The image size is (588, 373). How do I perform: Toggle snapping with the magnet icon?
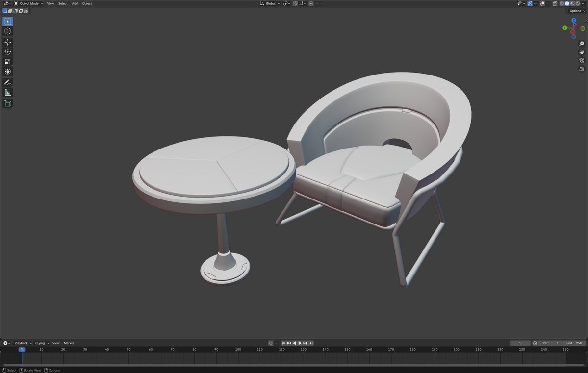[294, 3]
